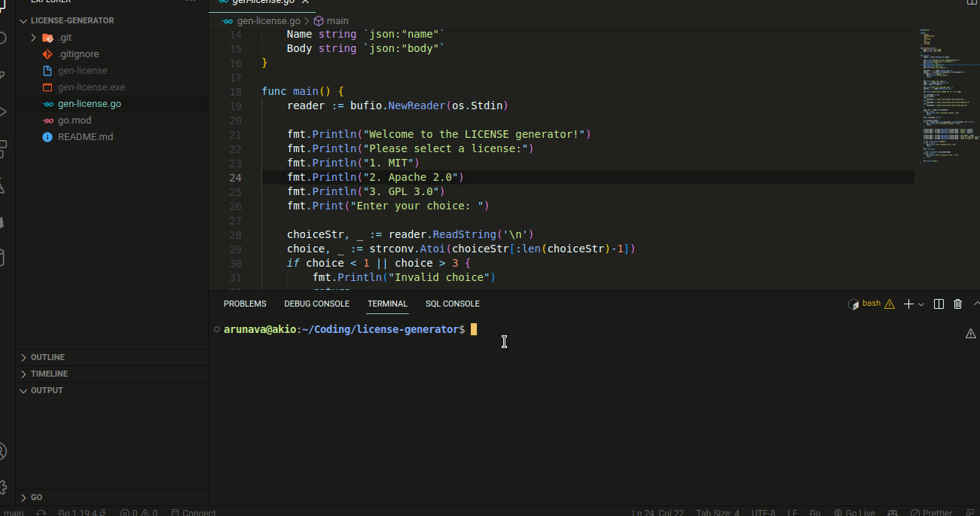Open errors and warnings count in status bar

tap(139, 512)
